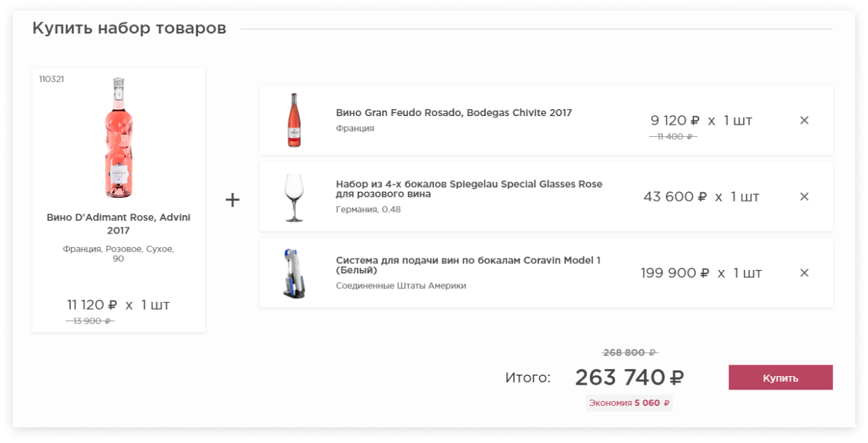
Task: Click the Купить button
Action: 780,377
